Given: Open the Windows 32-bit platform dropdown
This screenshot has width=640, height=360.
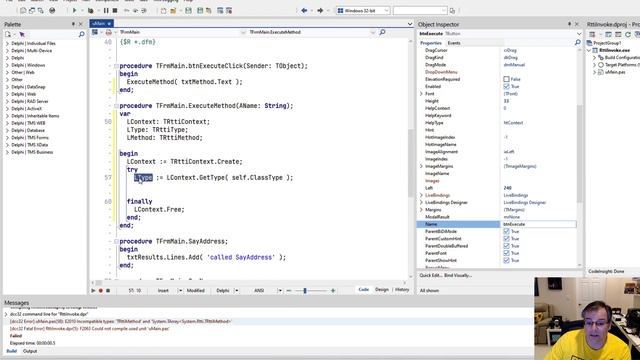Looking at the screenshot, I should (x=386, y=10).
